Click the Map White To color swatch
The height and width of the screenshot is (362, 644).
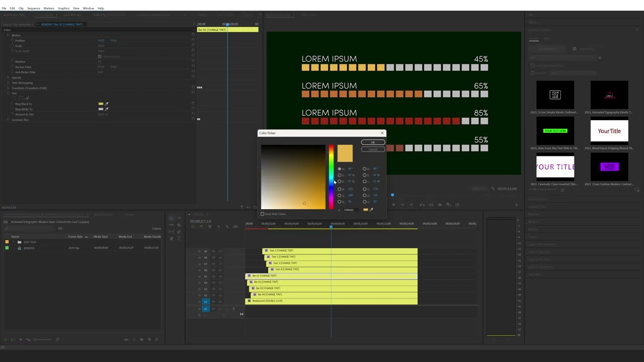(x=101, y=109)
